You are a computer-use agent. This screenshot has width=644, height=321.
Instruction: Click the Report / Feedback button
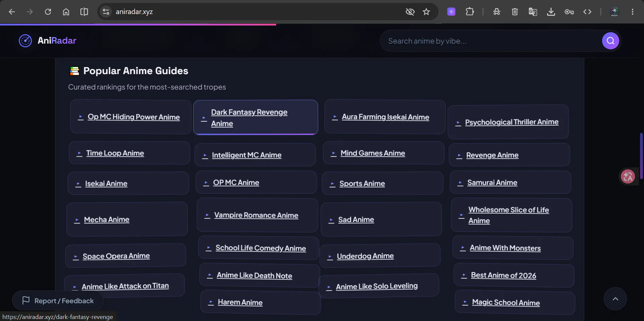58,301
